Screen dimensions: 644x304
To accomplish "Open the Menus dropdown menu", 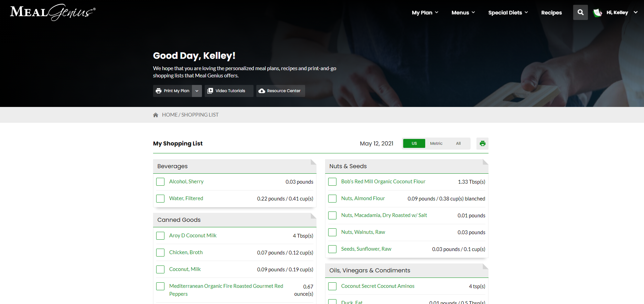I will coord(463,13).
